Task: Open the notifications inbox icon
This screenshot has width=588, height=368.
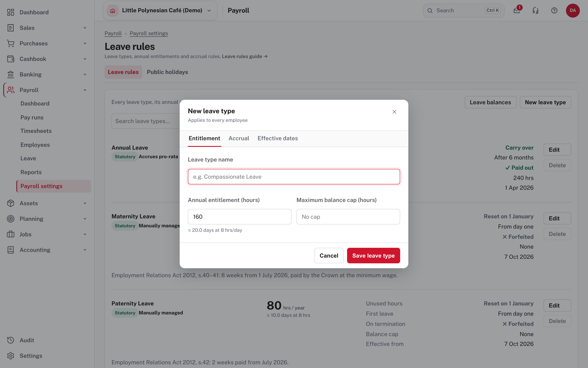Action: tap(517, 10)
